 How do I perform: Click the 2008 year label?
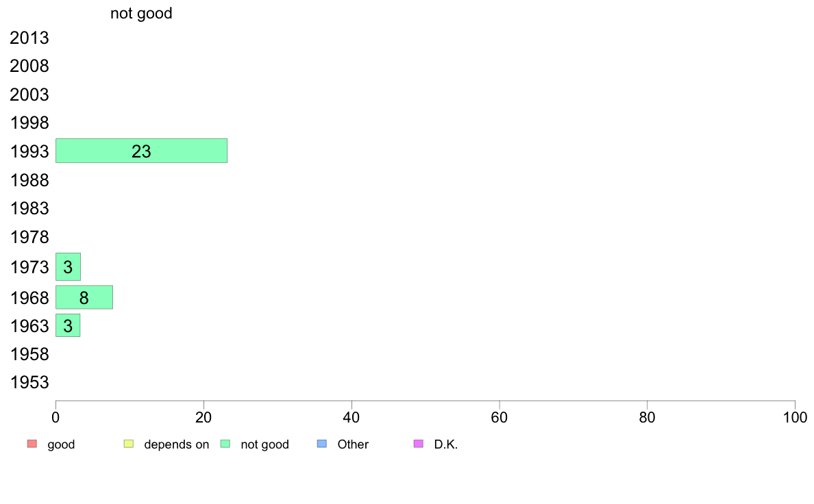[29, 66]
